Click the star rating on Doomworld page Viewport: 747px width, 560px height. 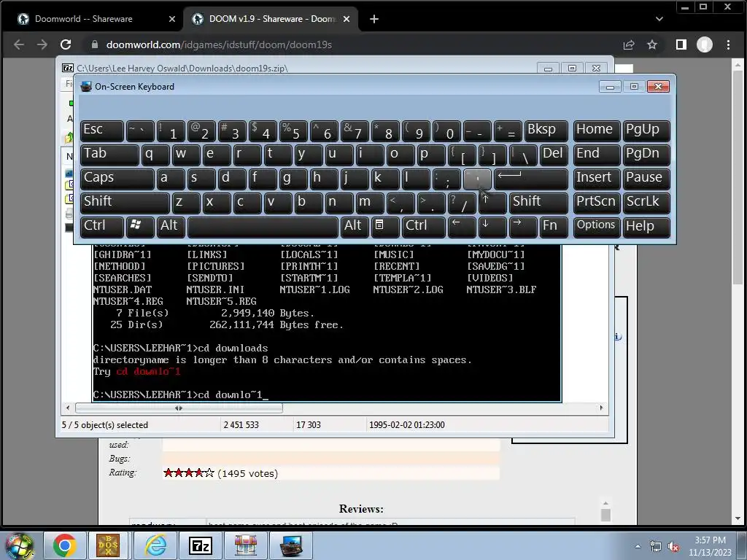coord(189,472)
